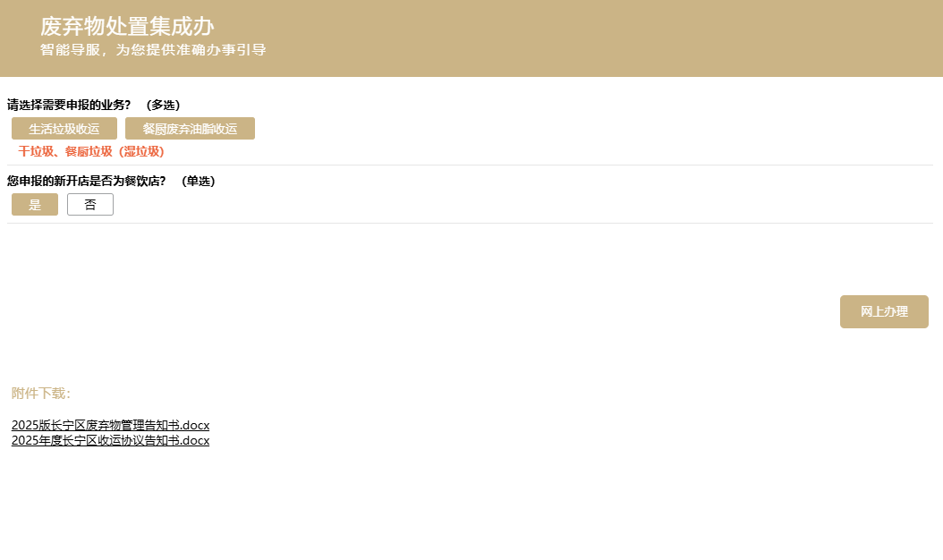Viewport: 943px width, 560px height.
Task: Click the 请选择需要申报的业务 question label
Action: pos(69,105)
